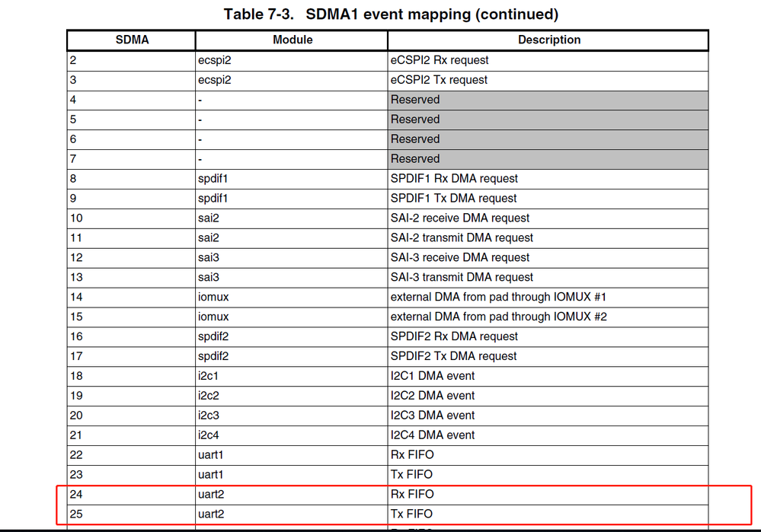Click the 'Reserved' cell in row 6
This screenshot has width=761, height=532.
(548, 139)
